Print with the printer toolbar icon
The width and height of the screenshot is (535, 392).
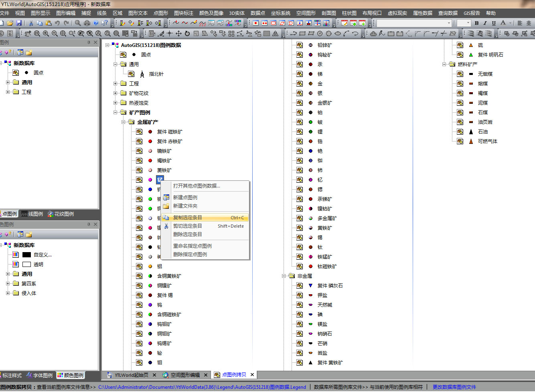click(87, 23)
